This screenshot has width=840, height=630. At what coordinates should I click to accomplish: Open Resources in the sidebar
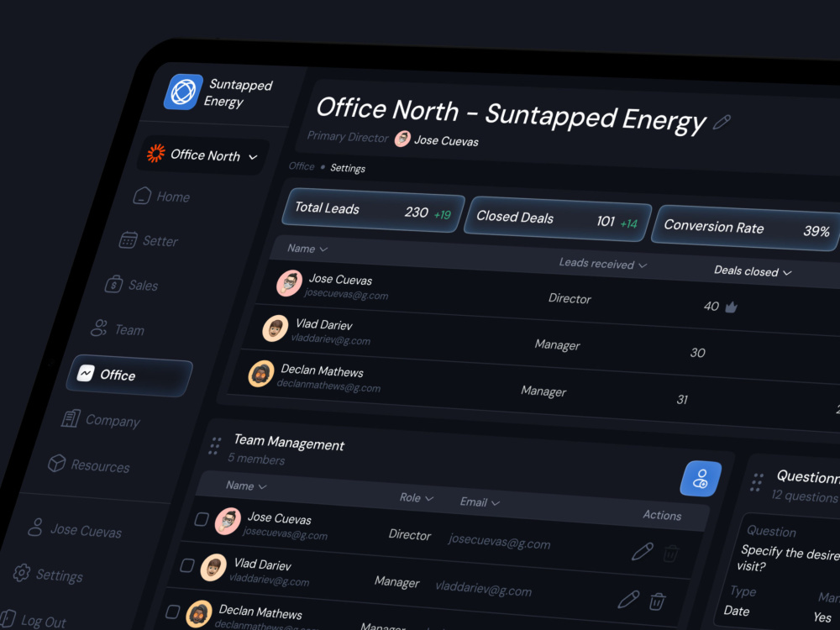(x=89, y=465)
